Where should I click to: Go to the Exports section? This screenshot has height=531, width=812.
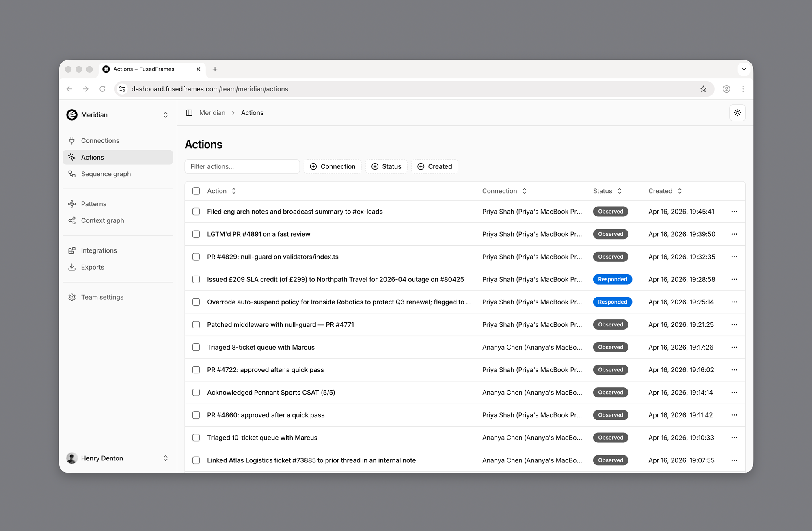click(x=93, y=267)
